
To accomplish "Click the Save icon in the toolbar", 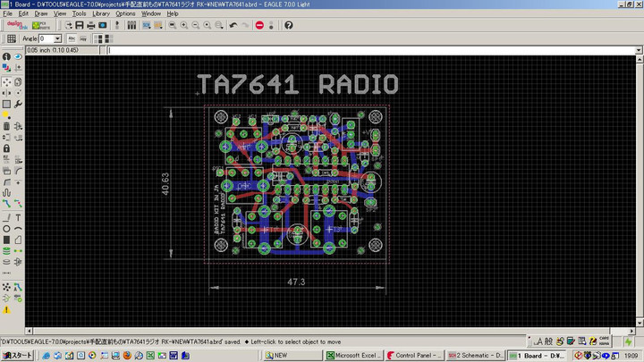I will (80, 25).
